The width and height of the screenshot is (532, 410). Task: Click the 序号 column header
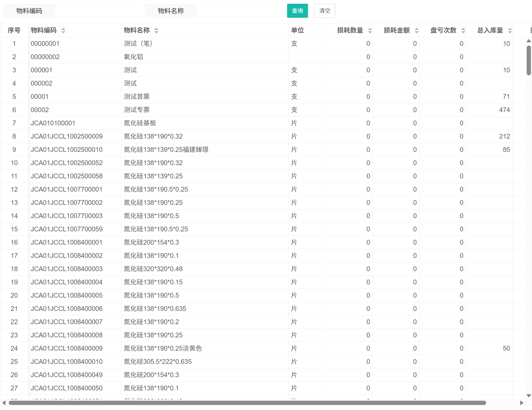coord(14,30)
